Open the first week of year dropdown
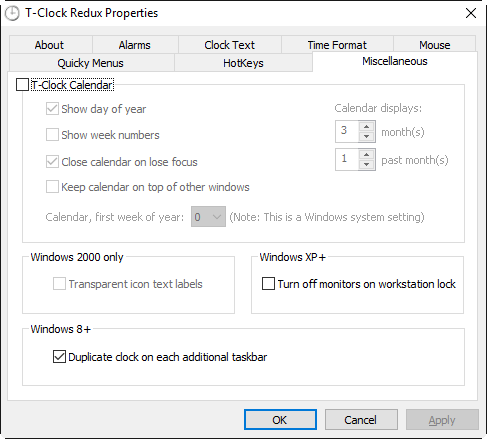Image resolution: width=487 pixels, height=439 pixels. click(208, 217)
